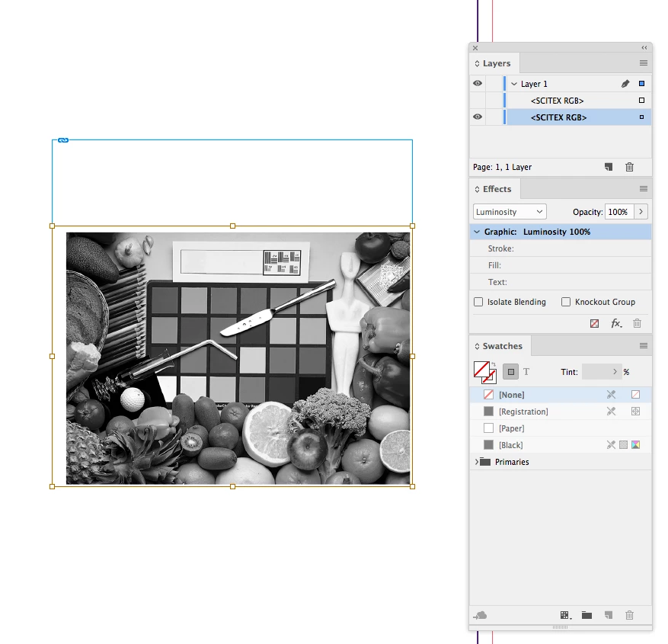Switch to the Swatches tab

click(502, 346)
